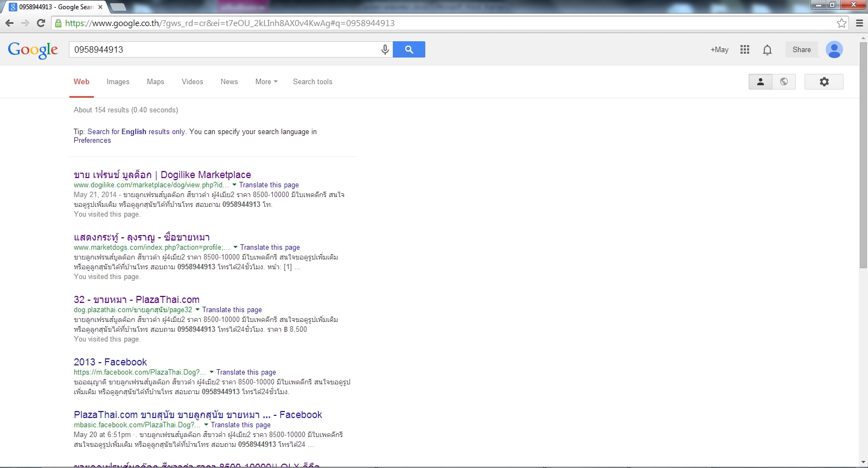Click the browser address bar URL

230,23
